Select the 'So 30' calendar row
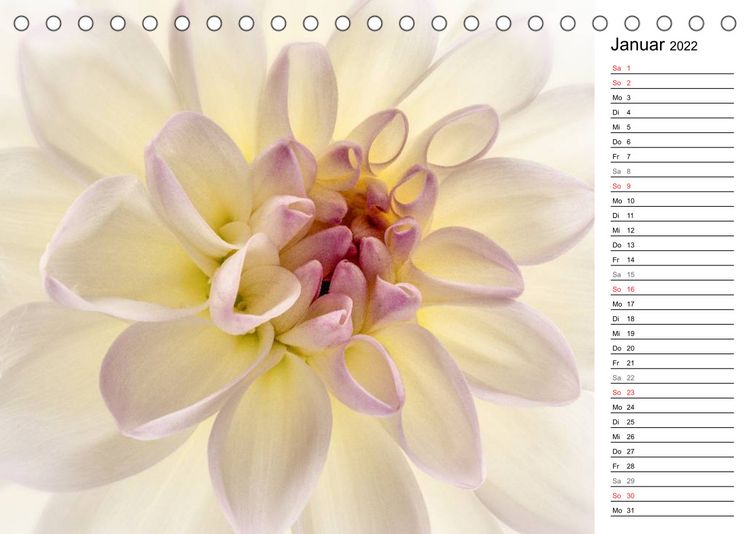 [672, 496]
